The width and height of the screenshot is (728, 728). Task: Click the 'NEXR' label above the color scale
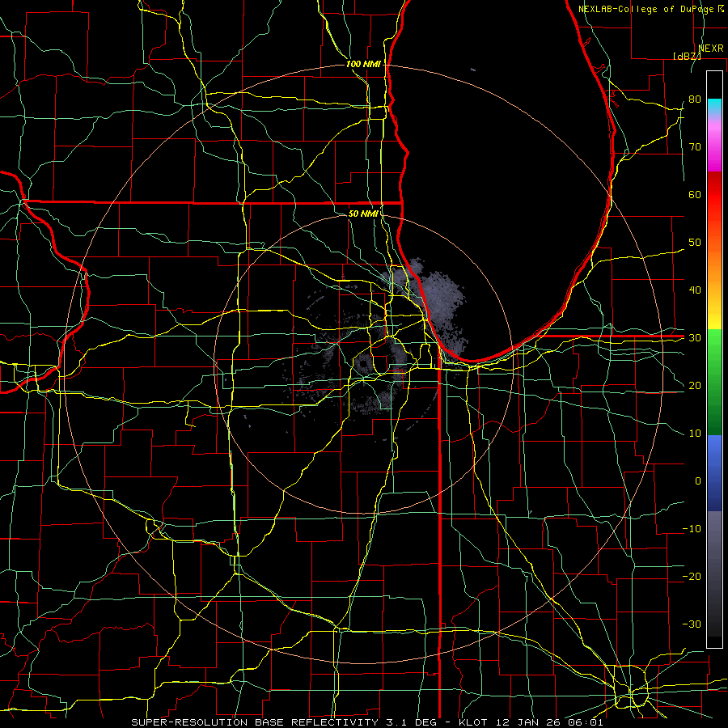tap(711, 49)
